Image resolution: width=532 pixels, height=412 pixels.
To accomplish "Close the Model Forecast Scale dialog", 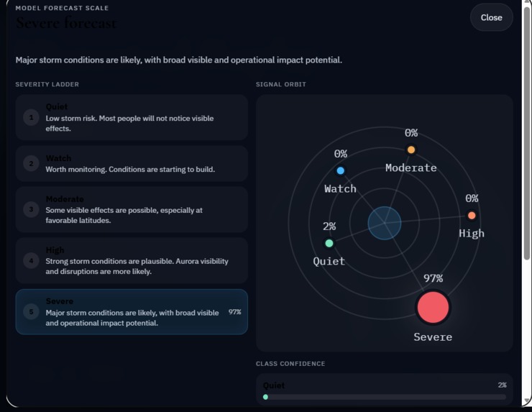I will point(491,18).
